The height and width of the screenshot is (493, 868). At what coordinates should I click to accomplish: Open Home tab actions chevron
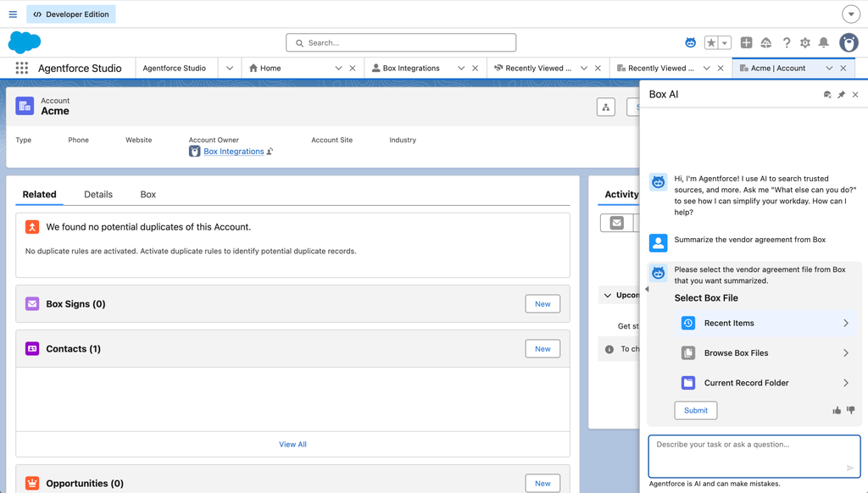[x=338, y=68]
